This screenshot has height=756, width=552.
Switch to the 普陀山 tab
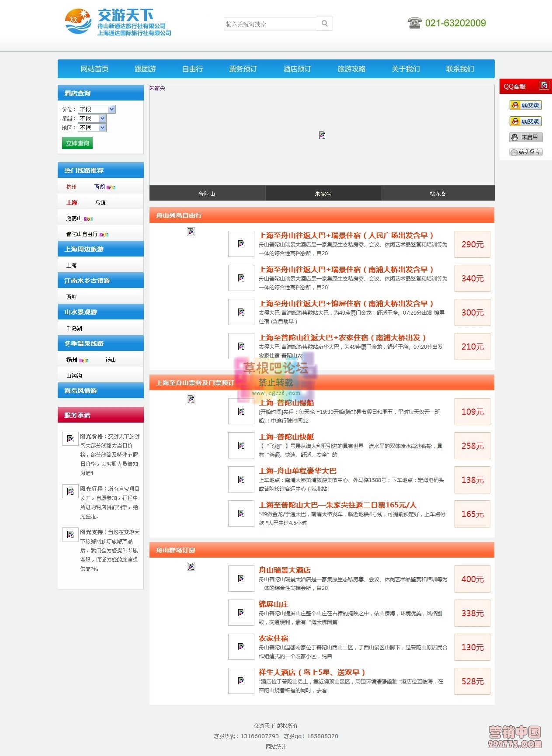point(207,194)
